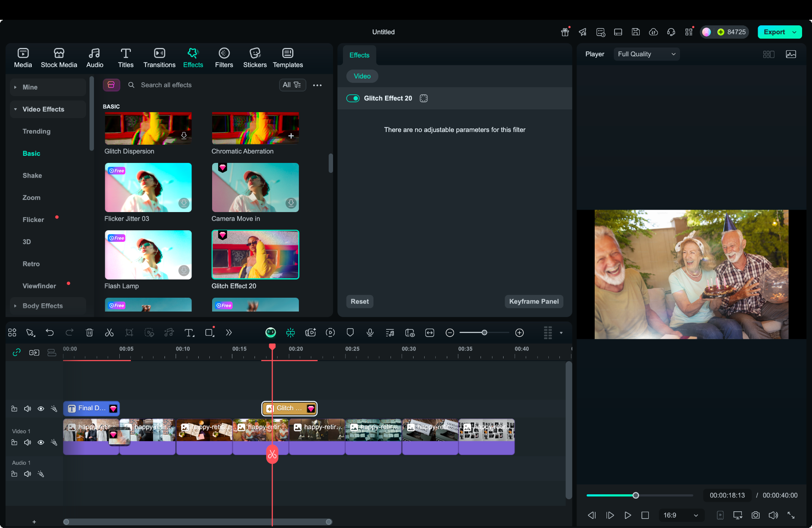Click the 84725 credits button
The width and height of the screenshot is (812, 528).
tap(732, 32)
